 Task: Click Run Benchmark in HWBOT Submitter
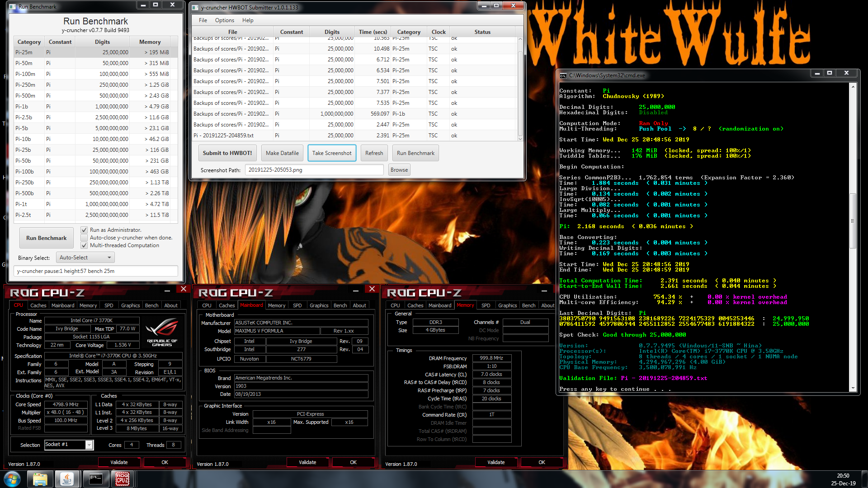pos(415,153)
